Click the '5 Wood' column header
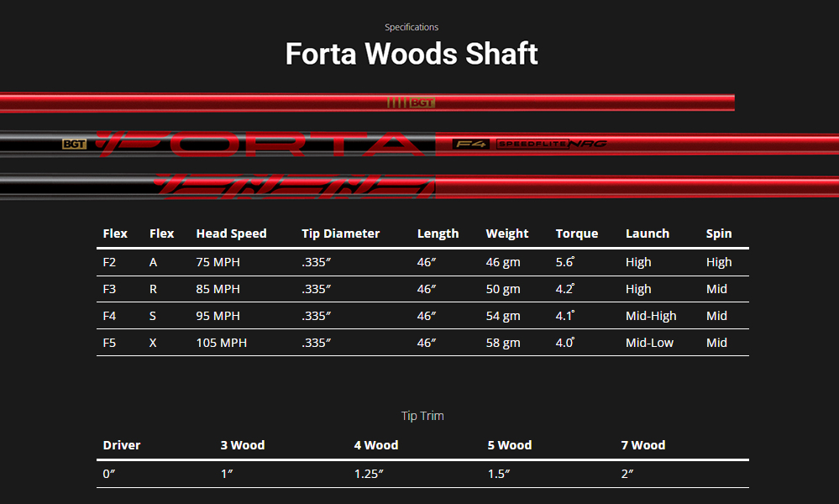Image resolution: width=839 pixels, height=504 pixels. [x=510, y=445]
